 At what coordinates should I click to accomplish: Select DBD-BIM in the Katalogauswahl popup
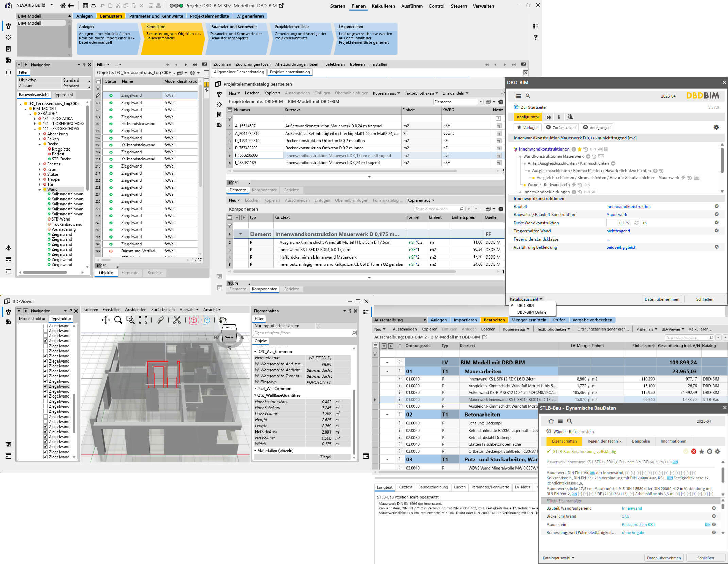click(525, 305)
